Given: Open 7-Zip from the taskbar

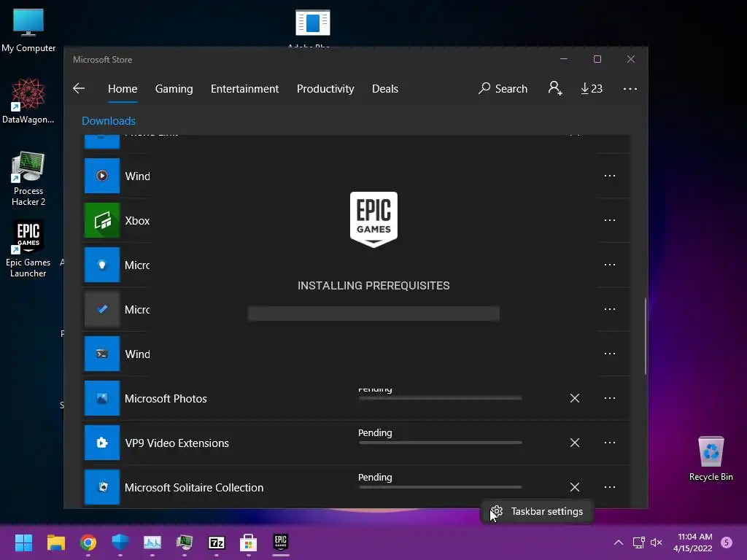Looking at the screenshot, I should (x=216, y=542).
